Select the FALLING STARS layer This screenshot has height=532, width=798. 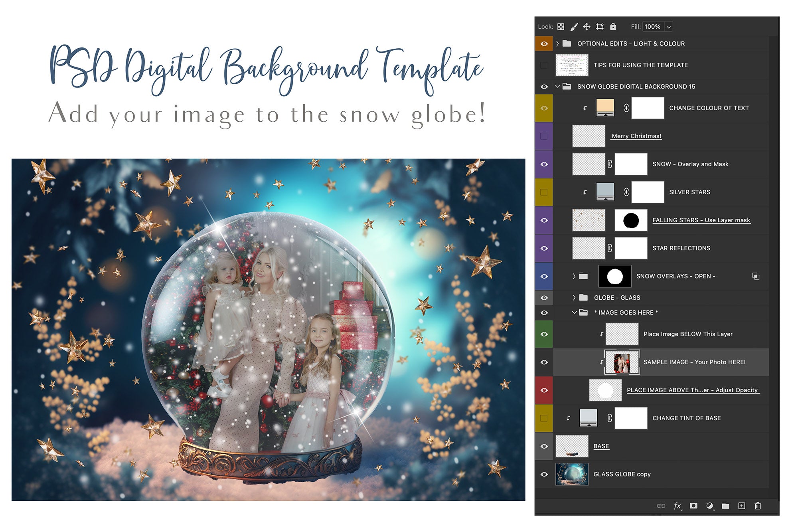pyautogui.click(x=702, y=220)
